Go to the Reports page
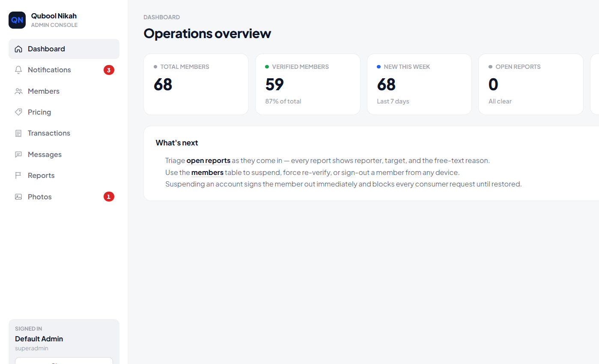This screenshot has height=364, width=599. (64, 175)
